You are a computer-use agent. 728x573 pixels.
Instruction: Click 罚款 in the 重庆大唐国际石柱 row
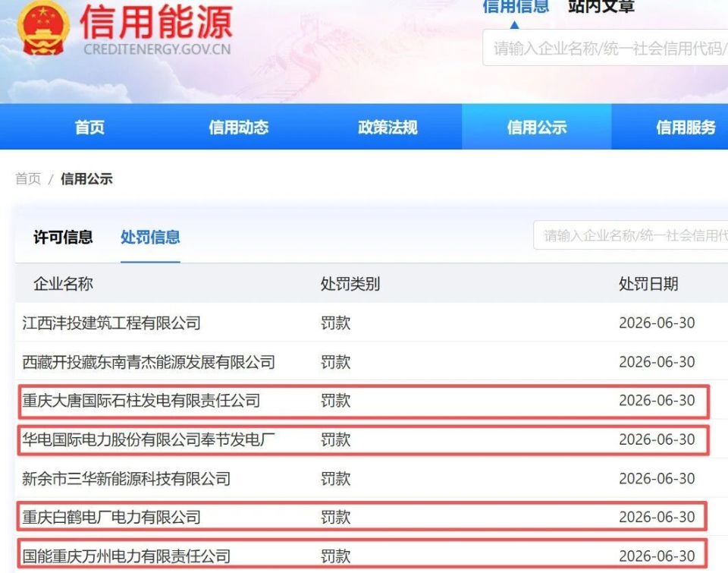tap(336, 400)
